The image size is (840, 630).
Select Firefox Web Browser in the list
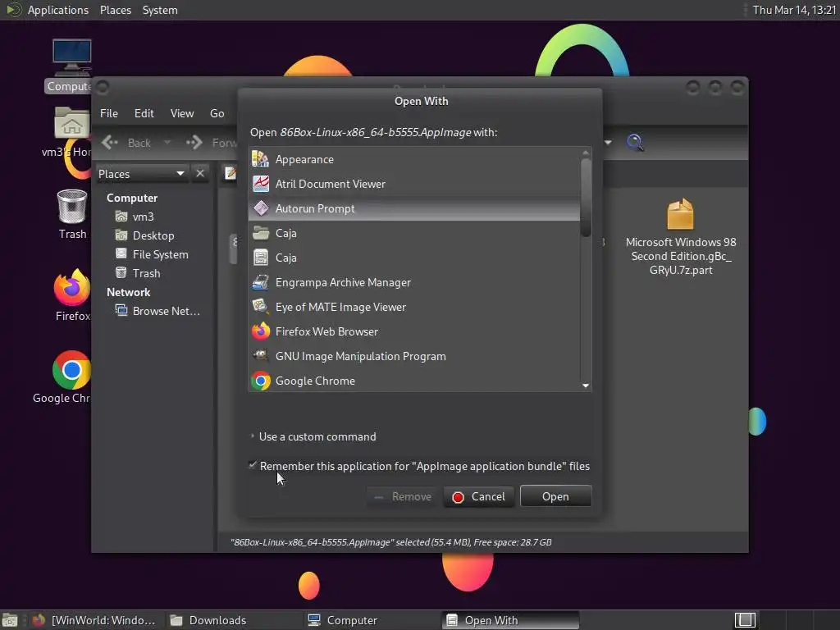414,331
